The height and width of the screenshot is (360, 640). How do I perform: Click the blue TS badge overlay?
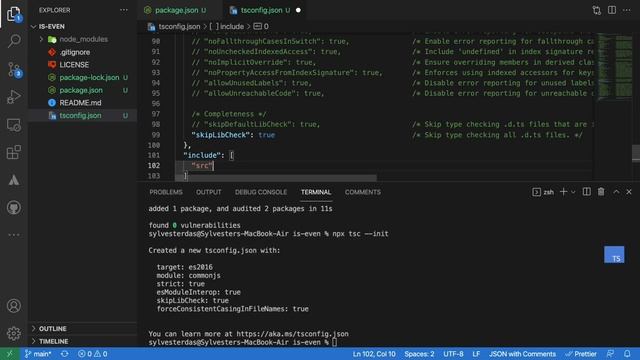pos(614,254)
